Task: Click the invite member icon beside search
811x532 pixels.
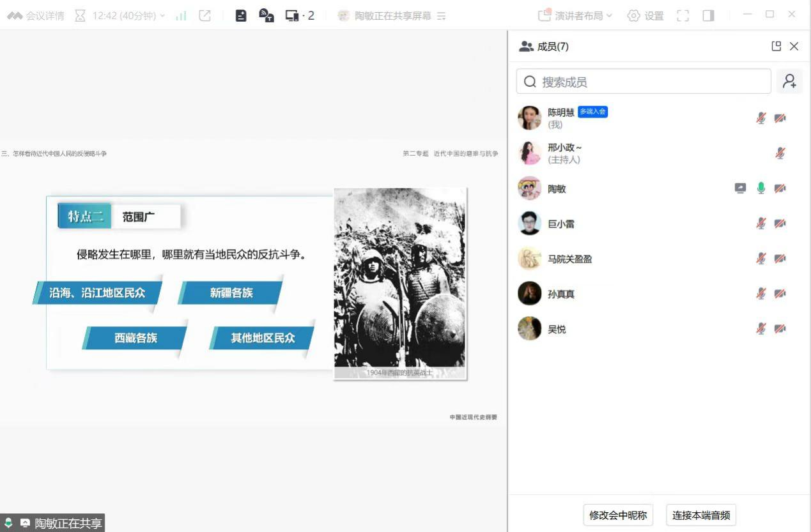Action: (x=790, y=82)
